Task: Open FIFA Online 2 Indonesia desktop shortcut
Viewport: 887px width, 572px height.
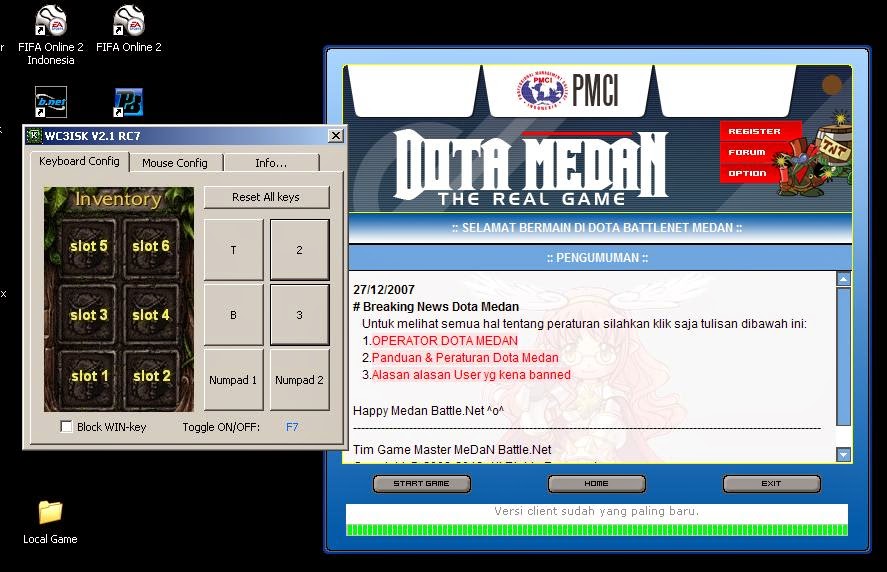Action: coord(51,35)
